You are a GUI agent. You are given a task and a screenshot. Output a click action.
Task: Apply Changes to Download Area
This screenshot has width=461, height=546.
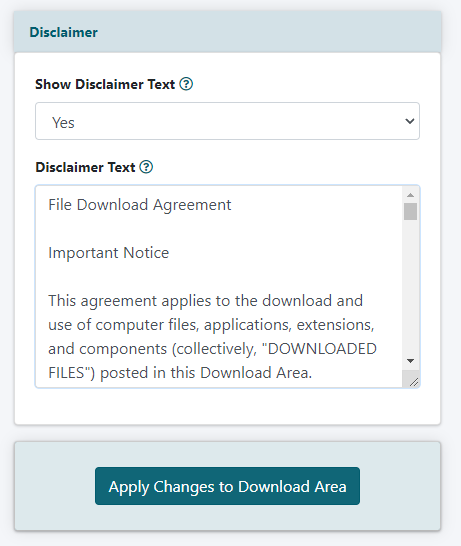227,486
